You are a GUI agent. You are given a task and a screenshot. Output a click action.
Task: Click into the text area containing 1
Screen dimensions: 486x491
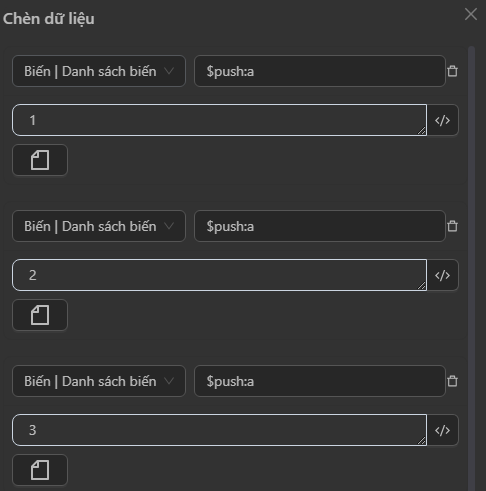[x=219, y=120]
